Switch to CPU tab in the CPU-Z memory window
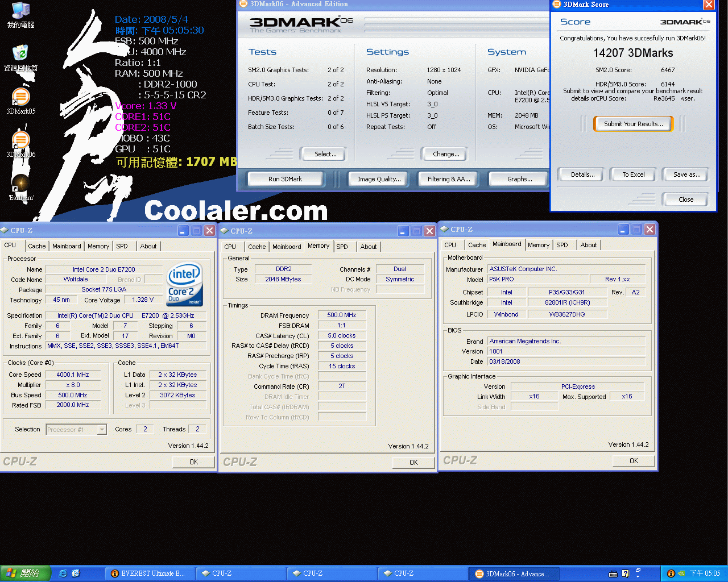The height and width of the screenshot is (582, 728). point(230,247)
